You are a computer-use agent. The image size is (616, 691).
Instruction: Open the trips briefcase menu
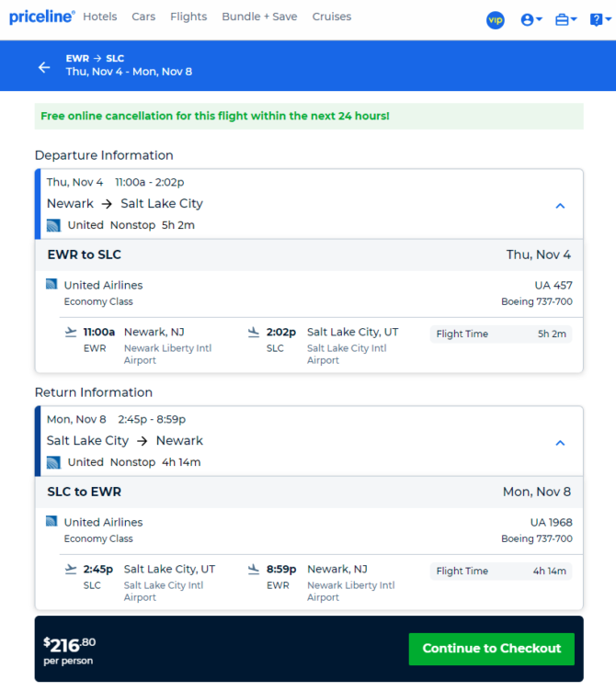click(565, 19)
